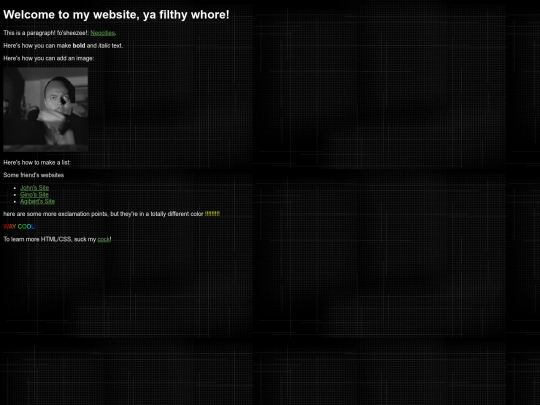
Task: Follow the Agibert's Site link
Action: 37,201
